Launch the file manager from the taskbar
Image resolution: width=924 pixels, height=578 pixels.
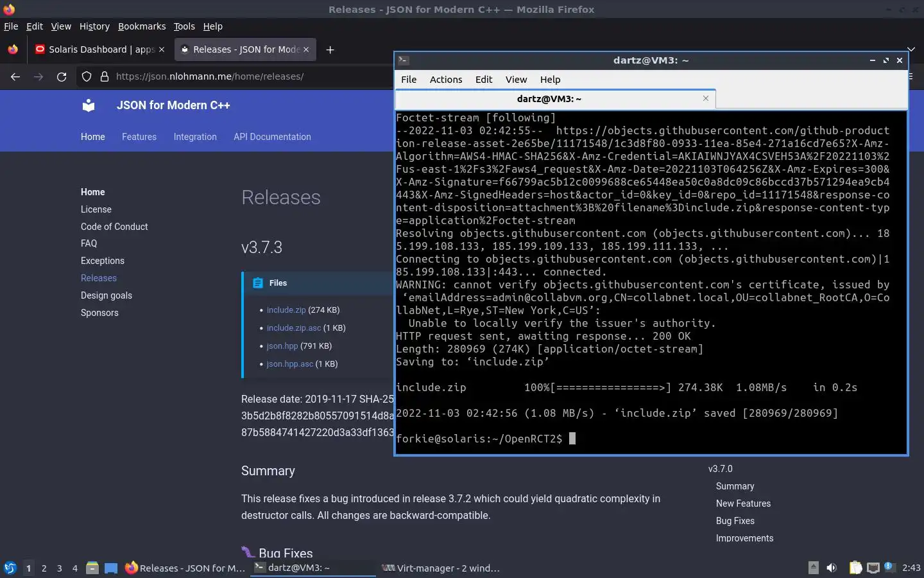coord(92,568)
